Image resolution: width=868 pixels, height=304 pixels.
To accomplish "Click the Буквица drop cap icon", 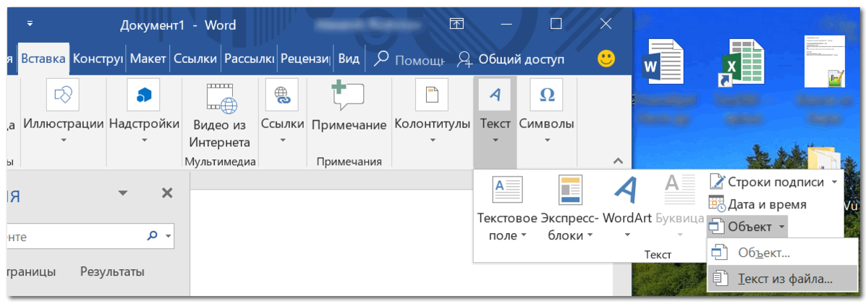I will coord(679,190).
